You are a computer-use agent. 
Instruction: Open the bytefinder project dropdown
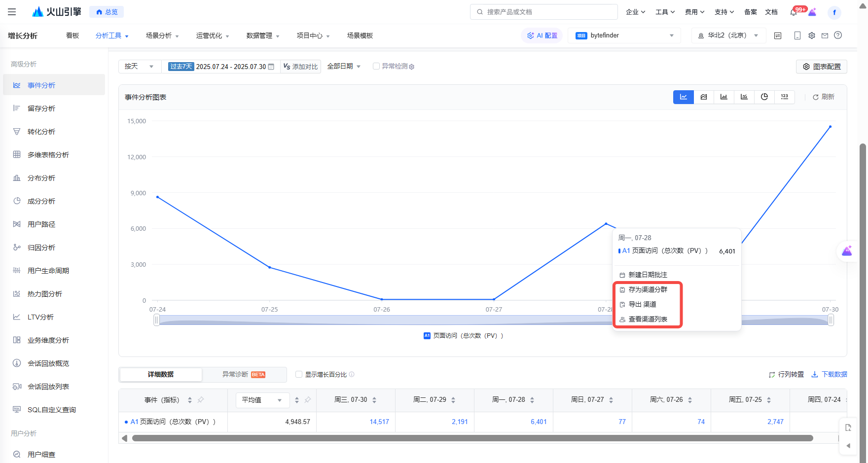[x=624, y=36]
